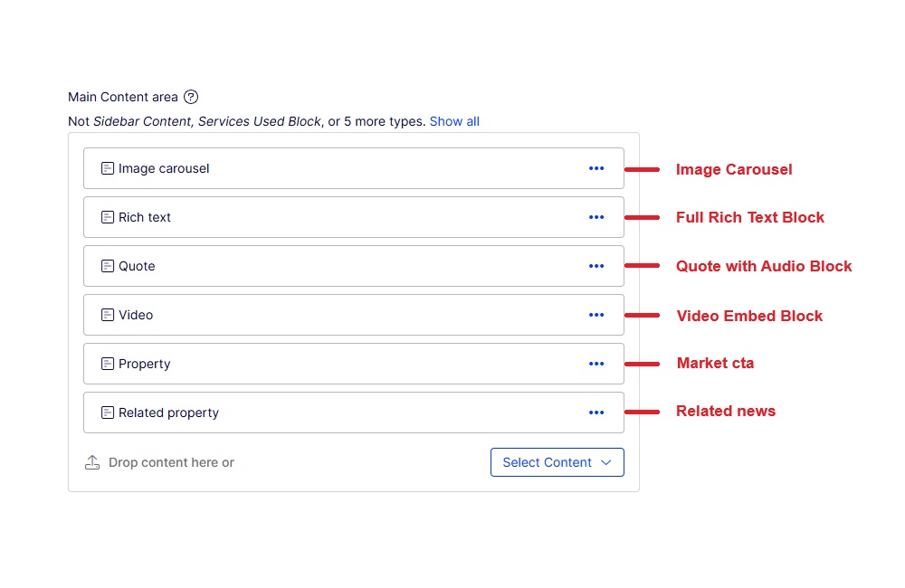Viewport: 905px width, 588px height.
Task: Show all restricted content types link
Action: [454, 121]
